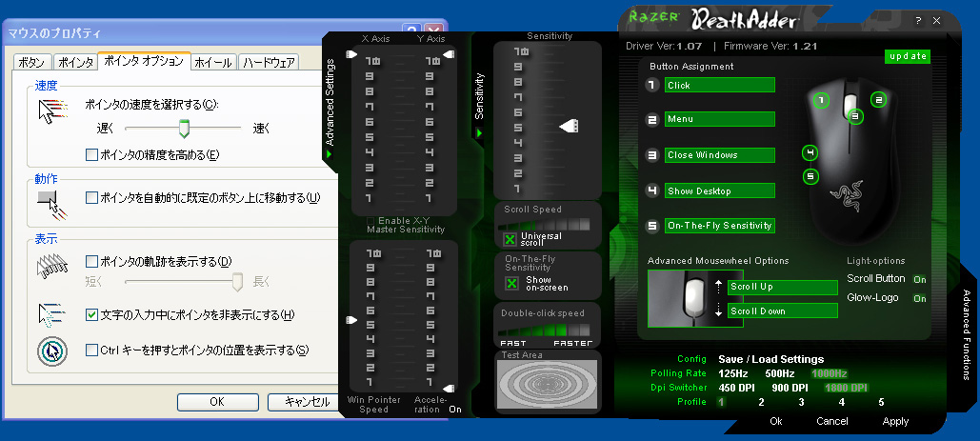Image resolution: width=980 pixels, height=441 pixels.
Task: Click mouse button 1 marker on diagram
Action: 822,100
